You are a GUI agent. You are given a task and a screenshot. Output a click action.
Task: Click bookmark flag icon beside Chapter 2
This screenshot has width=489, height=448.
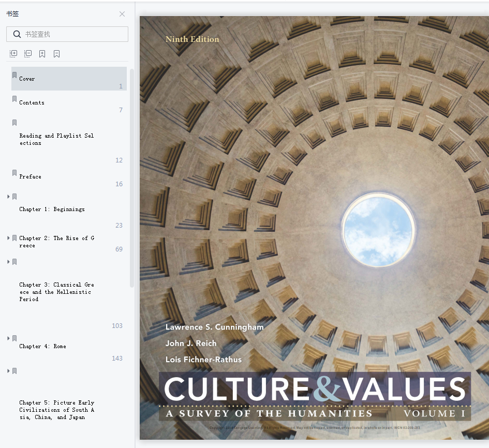[x=14, y=238]
